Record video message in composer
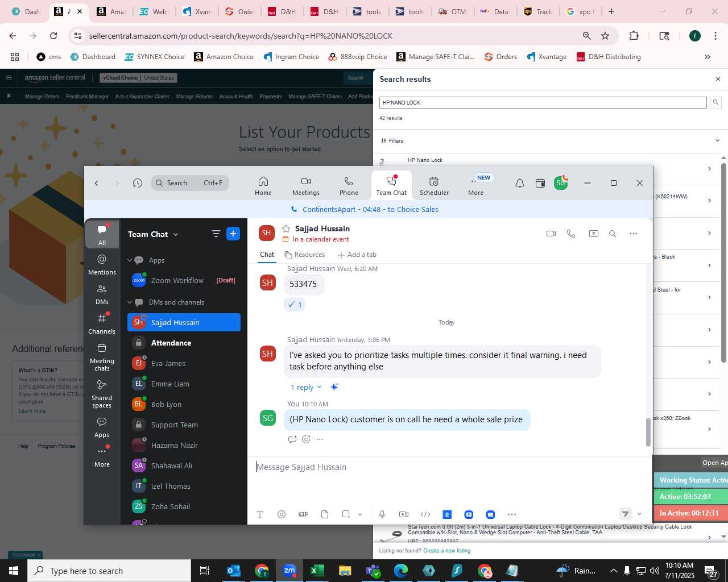This screenshot has height=582, width=728. pyautogui.click(x=404, y=514)
